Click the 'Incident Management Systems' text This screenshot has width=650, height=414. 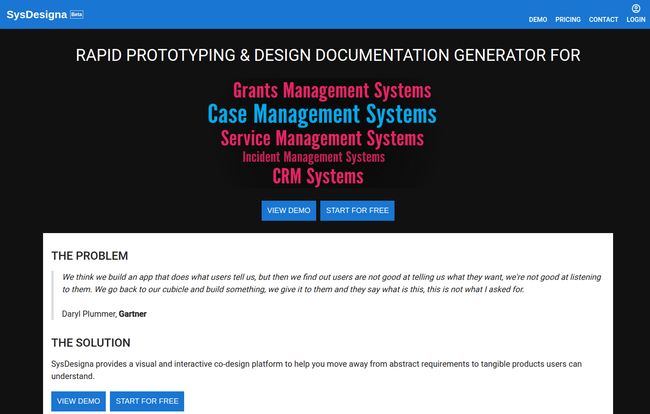[x=313, y=157]
